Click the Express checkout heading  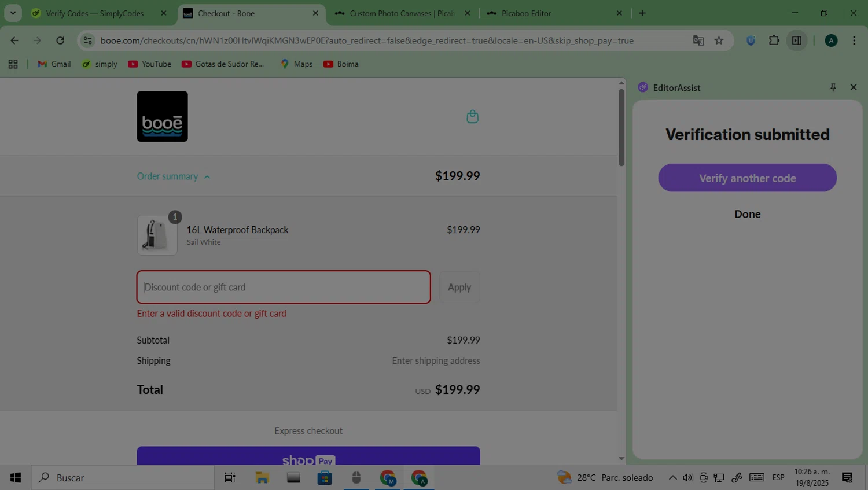pos(308,431)
